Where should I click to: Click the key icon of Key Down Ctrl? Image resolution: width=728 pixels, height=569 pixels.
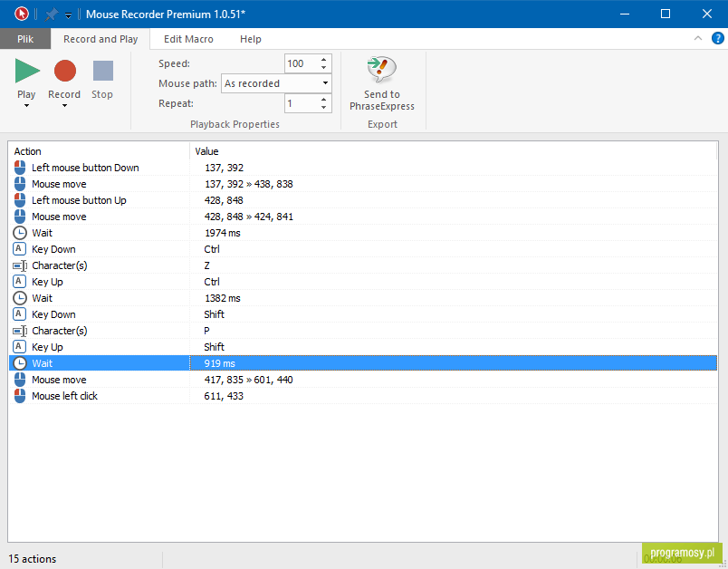click(x=19, y=249)
